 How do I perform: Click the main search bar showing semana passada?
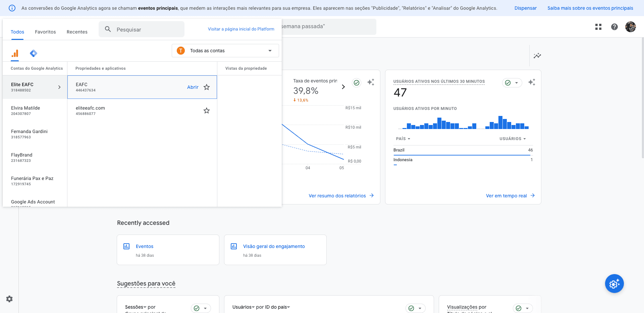point(329,26)
